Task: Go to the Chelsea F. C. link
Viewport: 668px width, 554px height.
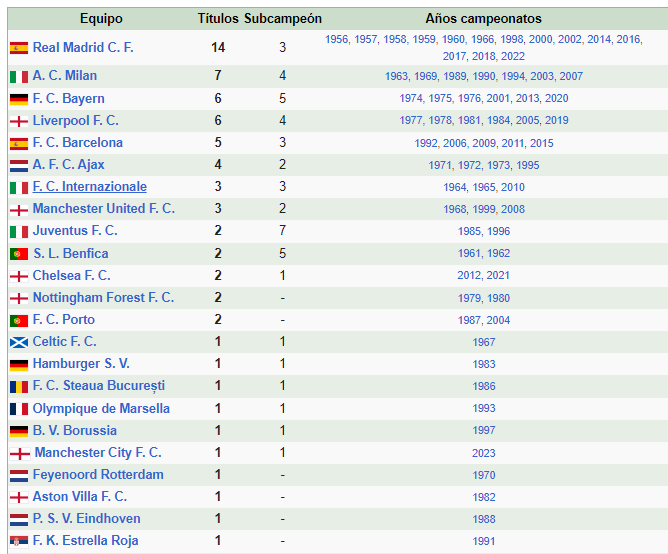Action: pos(72,275)
